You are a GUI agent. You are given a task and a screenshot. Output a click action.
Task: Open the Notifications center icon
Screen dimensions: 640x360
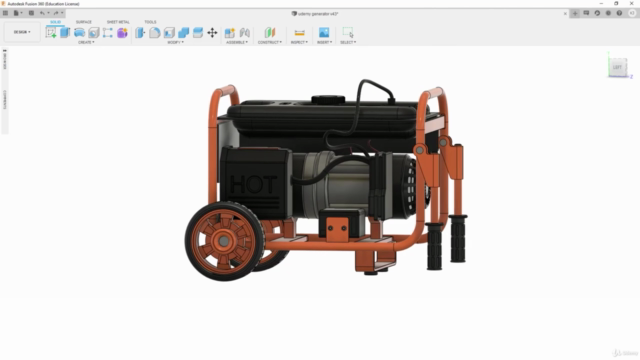tap(608, 13)
